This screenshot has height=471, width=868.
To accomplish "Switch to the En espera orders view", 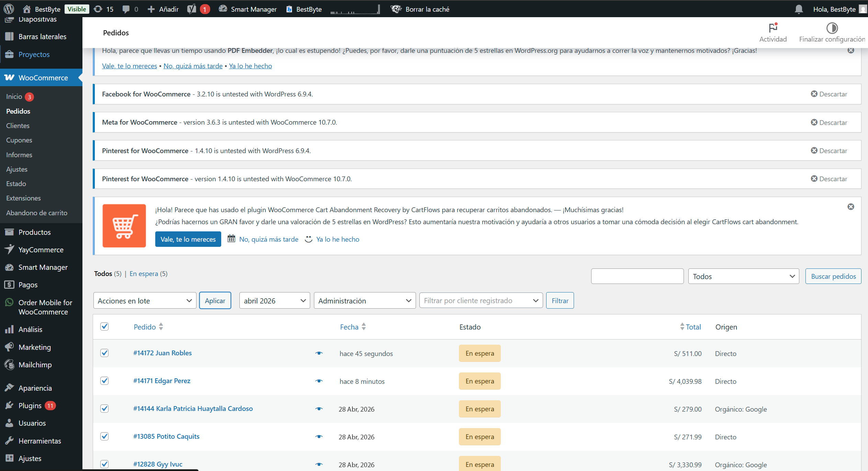I will tap(144, 274).
